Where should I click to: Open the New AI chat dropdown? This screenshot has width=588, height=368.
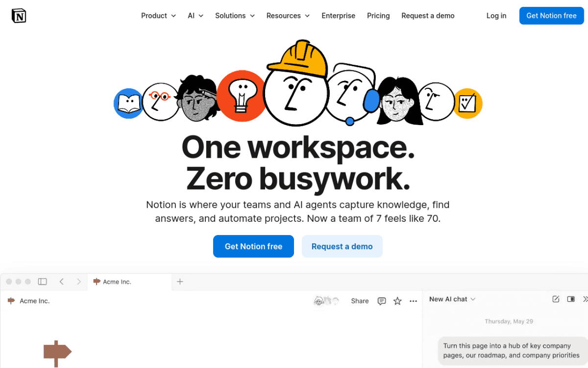coord(451,299)
